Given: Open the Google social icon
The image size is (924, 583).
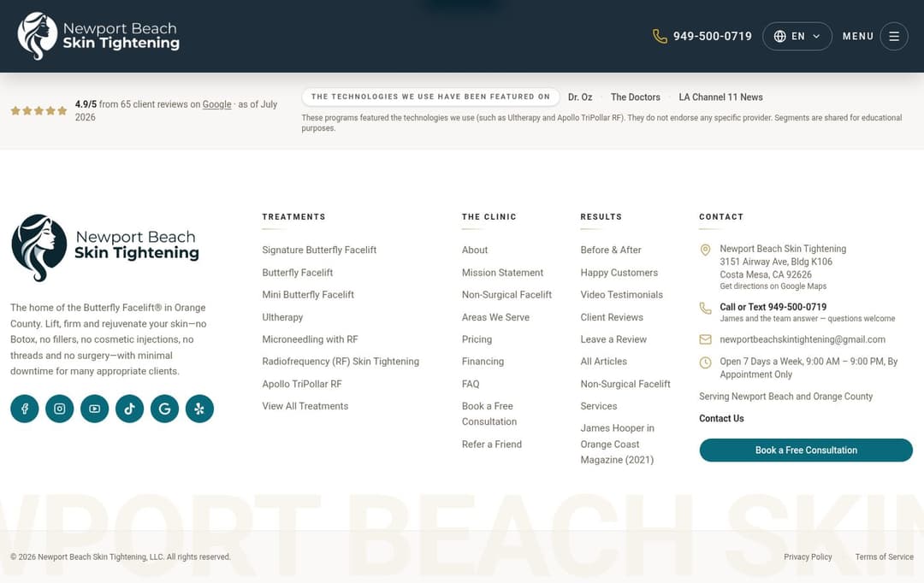Looking at the screenshot, I should pos(164,409).
